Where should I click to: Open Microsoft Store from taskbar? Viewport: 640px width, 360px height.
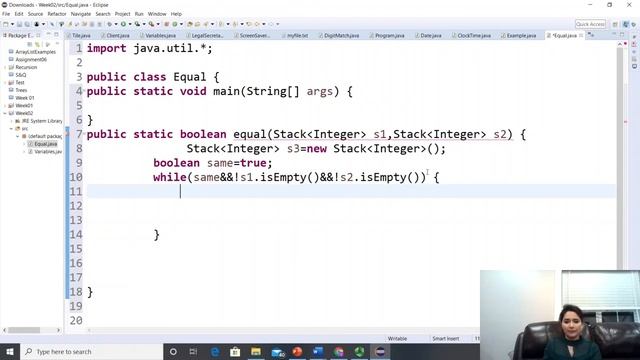pyautogui.click(x=235, y=351)
